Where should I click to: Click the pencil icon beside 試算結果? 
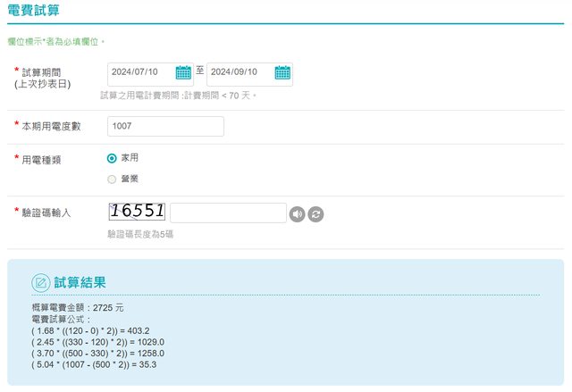click(x=41, y=282)
